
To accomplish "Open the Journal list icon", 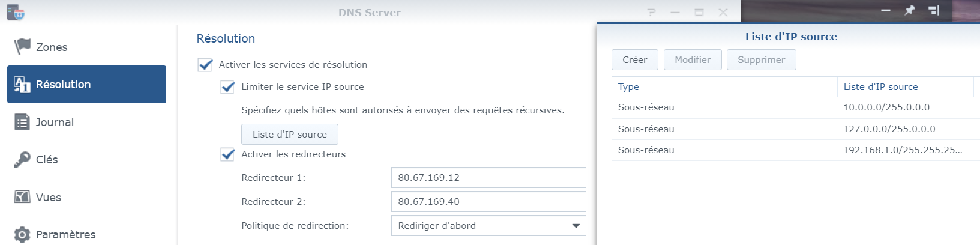I will pos(22,122).
